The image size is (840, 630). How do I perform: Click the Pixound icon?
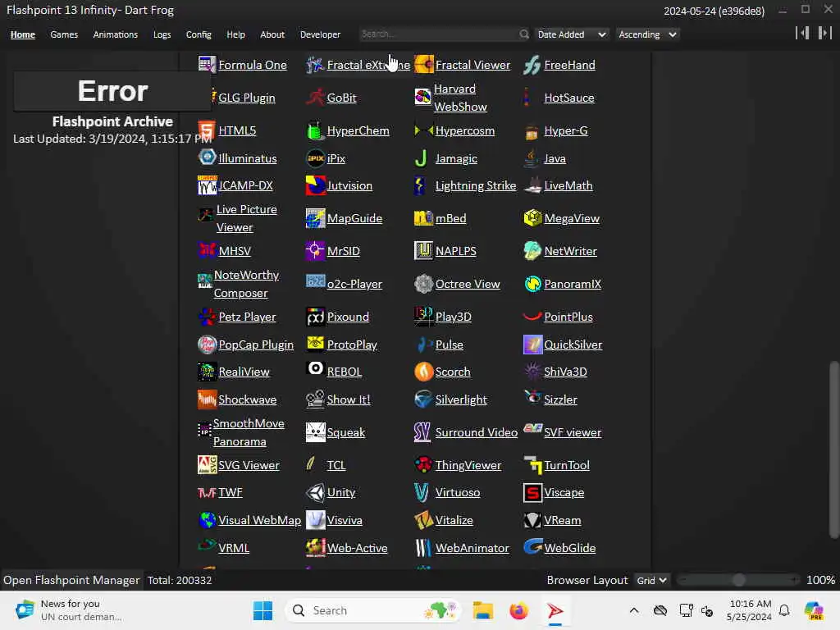[x=315, y=317]
